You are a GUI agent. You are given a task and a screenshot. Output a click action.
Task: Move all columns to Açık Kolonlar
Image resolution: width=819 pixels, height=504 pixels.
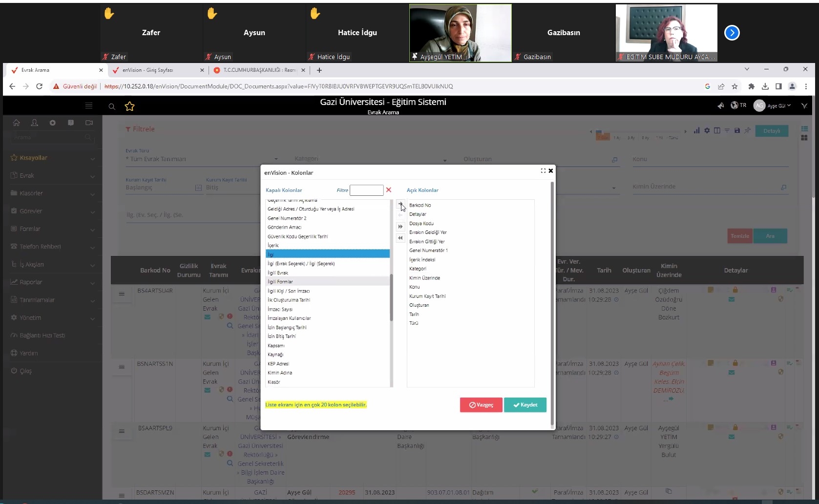(x=400, y=227)
